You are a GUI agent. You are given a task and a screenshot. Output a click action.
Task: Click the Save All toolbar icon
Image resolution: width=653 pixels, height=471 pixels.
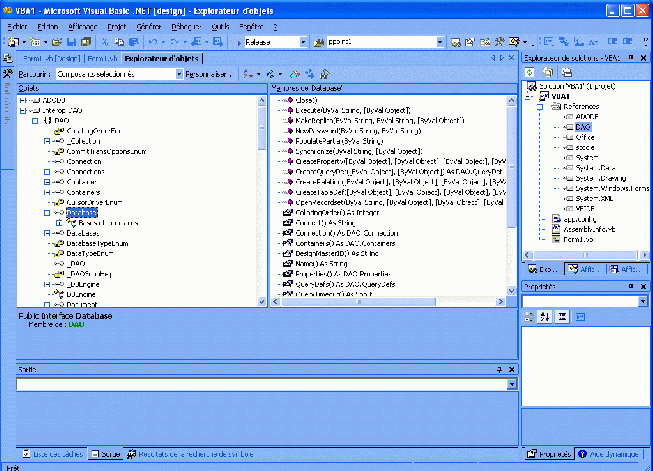[x=86, y=42]
